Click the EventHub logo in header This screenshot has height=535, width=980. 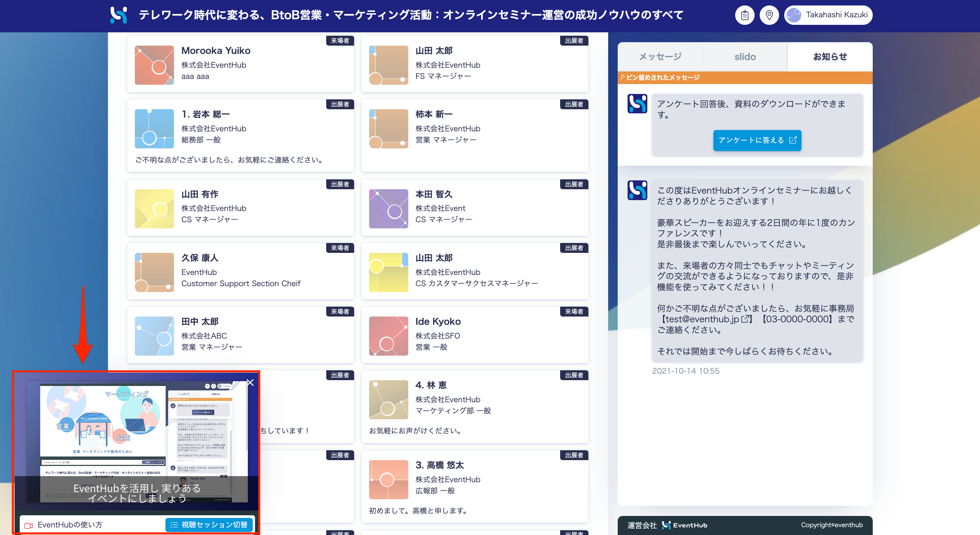click(119, 15)
